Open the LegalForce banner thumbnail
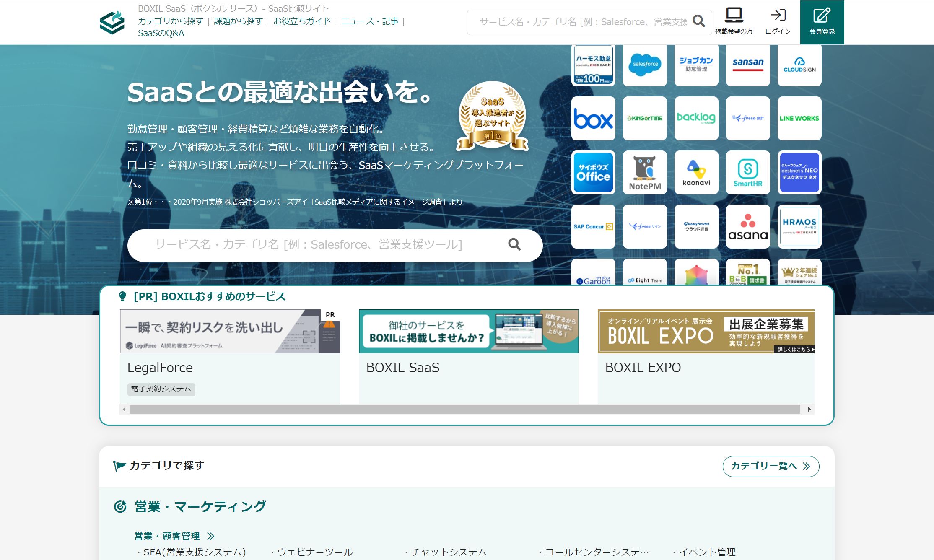The width and height of the screenshot is (934, 560). point(230,331)
